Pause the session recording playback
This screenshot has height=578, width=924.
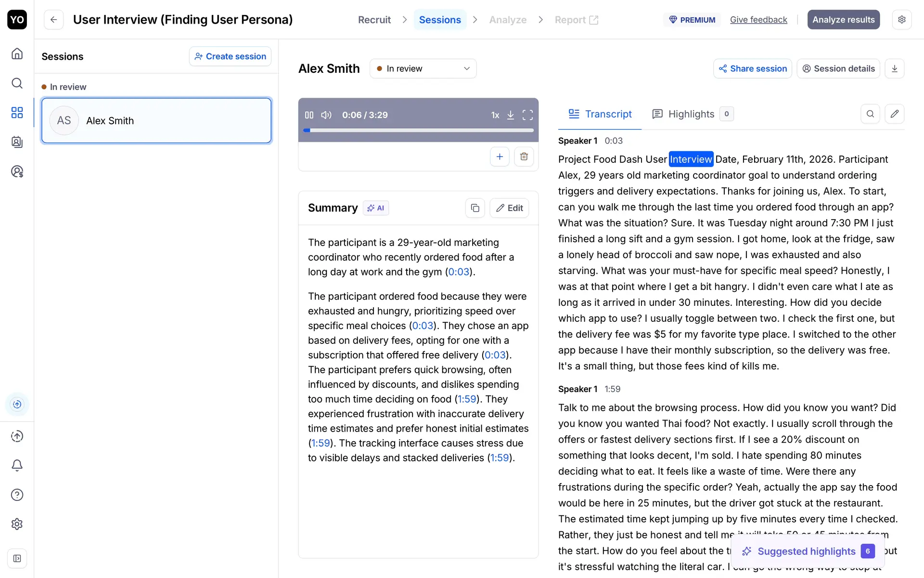(x=309, y=115)
